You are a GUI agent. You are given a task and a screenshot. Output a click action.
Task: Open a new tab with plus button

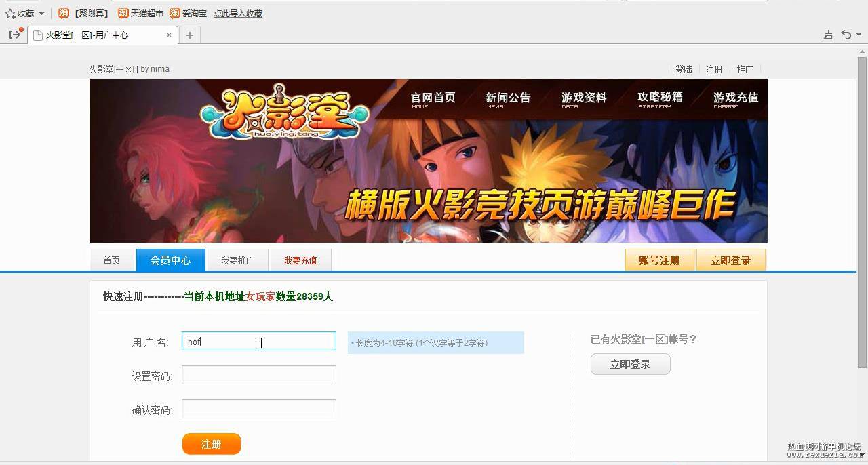coord(190,35)
